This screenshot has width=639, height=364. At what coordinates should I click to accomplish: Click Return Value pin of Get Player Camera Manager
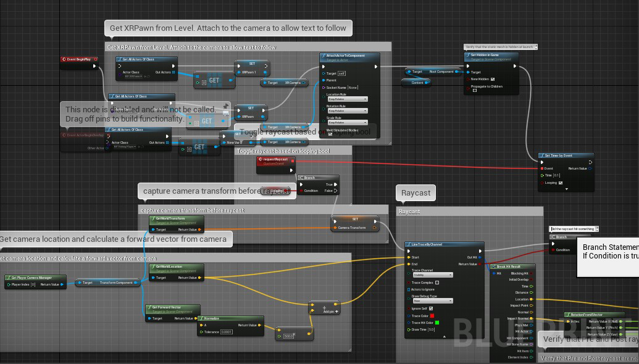tap(62, 284)
